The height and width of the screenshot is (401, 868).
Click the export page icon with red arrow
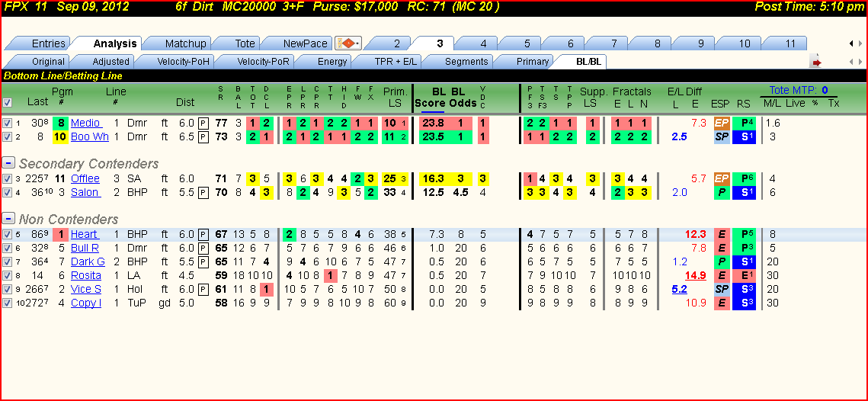[x=816, y=62]
